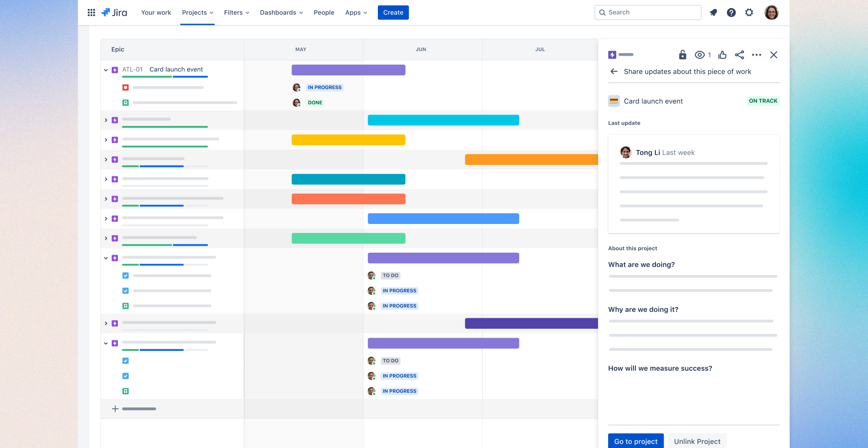The height and width of the screenshot is (448, 868).
Task: Click the ATL-01 issue key text
Action: [133, 69]
